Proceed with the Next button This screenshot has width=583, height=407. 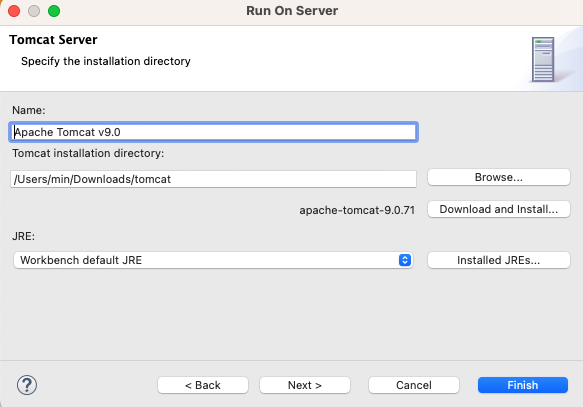pyautogui.click(x=305, y=385)
